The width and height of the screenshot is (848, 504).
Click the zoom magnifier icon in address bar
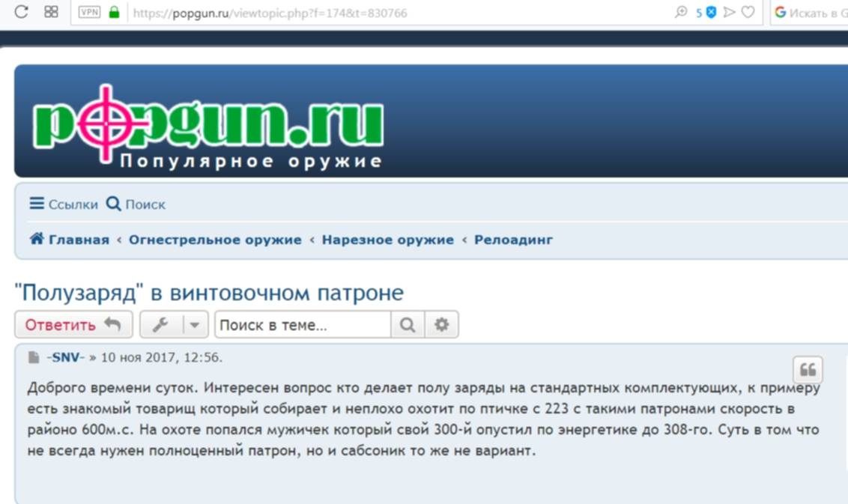[681, 12]
